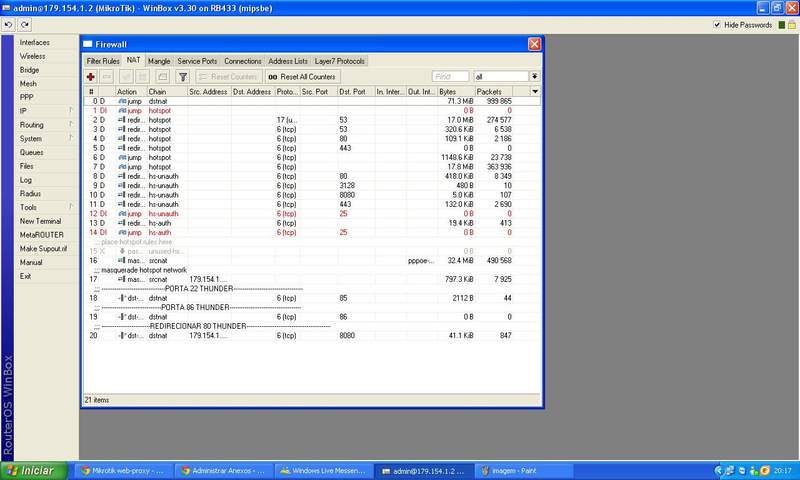The image size is (800, 480).
Task: Select rule 19 dst-nat port 86
Action: coord(311,317)
